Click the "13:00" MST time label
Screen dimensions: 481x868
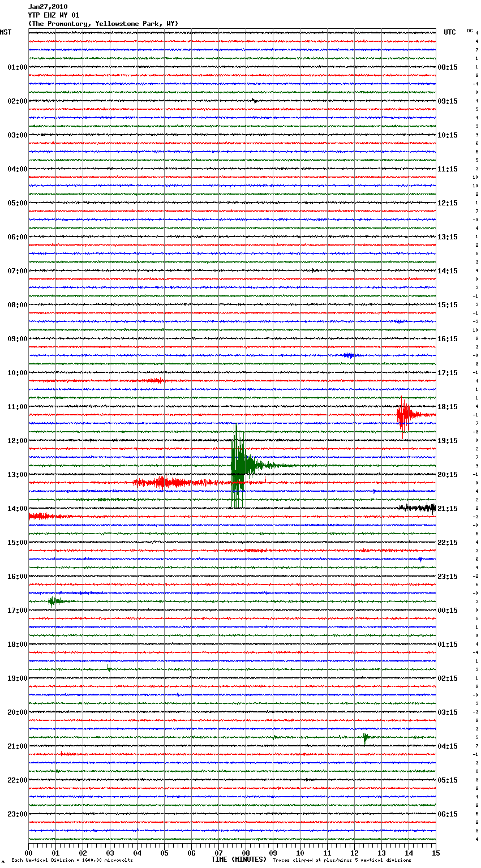[17, 475]
